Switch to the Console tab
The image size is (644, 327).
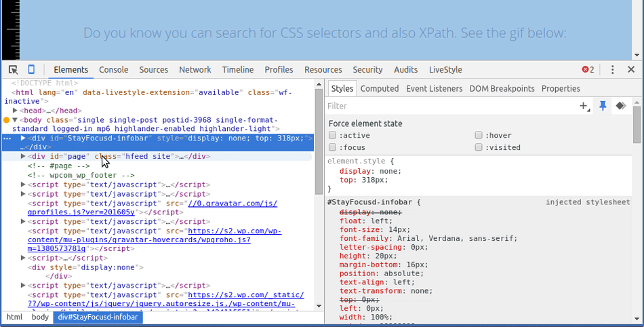113,70
